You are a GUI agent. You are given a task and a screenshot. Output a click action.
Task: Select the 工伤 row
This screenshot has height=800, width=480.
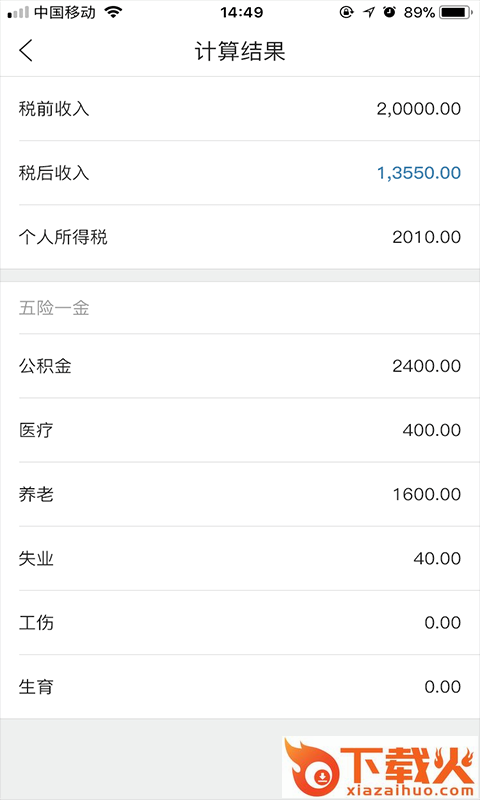pyautogui.click(x=240, y=623)
